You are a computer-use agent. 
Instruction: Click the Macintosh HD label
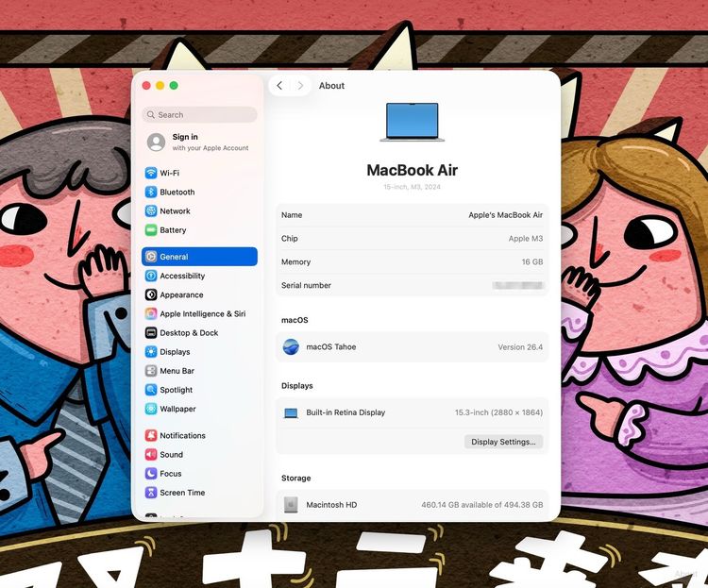(x=331, y=505)
